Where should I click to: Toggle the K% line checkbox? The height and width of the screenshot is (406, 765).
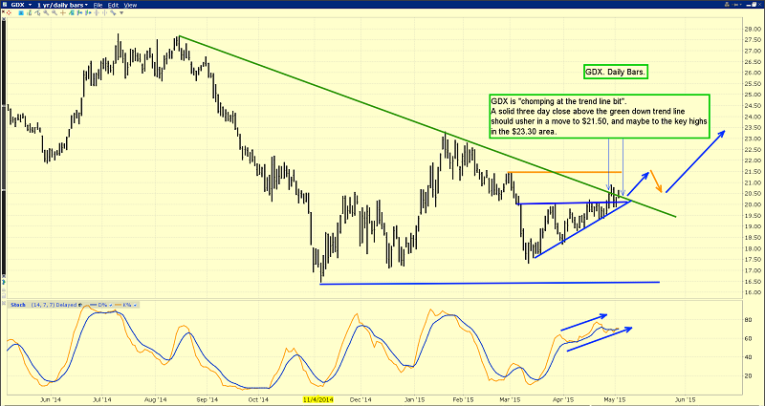coord(135,305)
